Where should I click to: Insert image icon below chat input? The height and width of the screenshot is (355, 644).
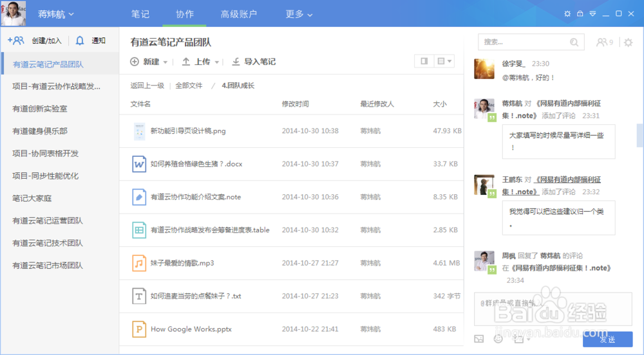479,339
